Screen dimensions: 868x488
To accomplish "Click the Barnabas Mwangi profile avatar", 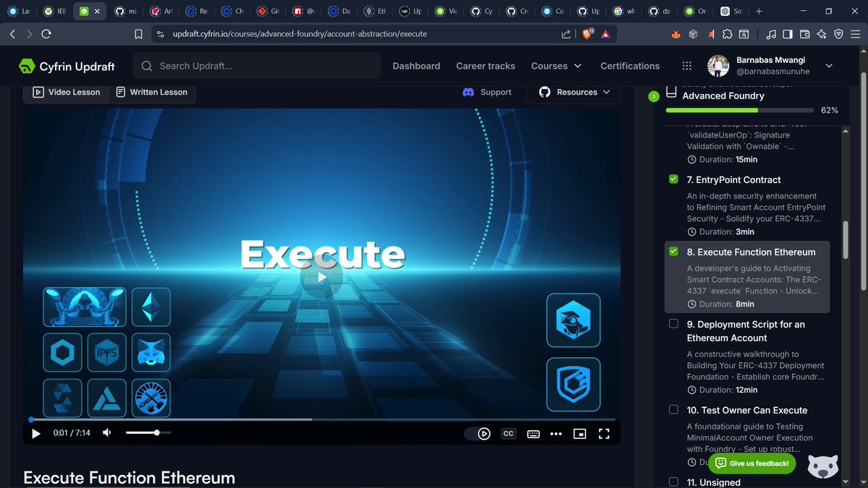I will 718,66.
